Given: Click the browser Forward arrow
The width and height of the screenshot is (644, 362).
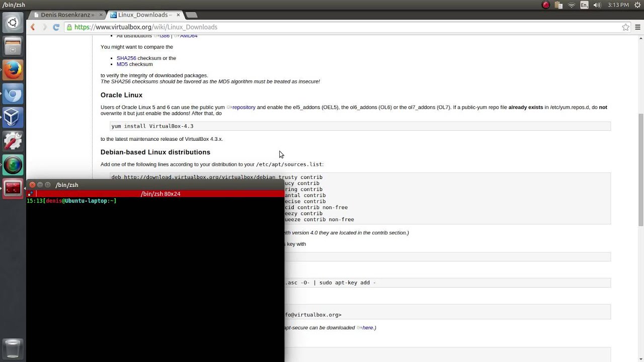Looking at the screenshot, I should tap(44, 27).
